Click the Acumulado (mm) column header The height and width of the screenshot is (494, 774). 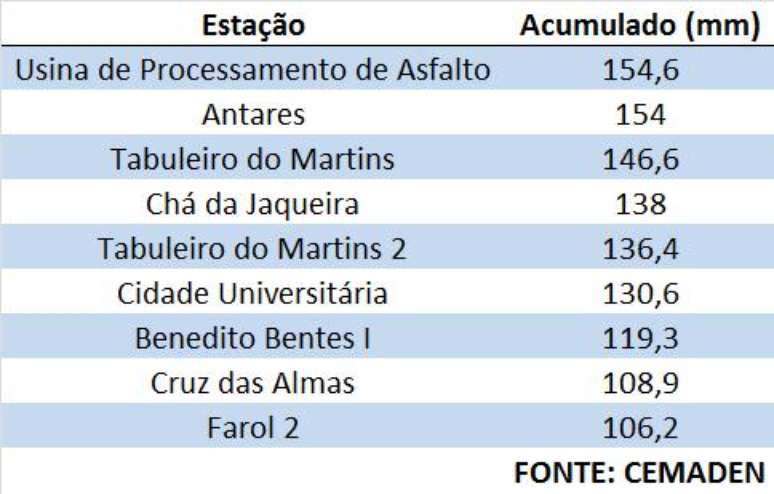click(640, 25)
